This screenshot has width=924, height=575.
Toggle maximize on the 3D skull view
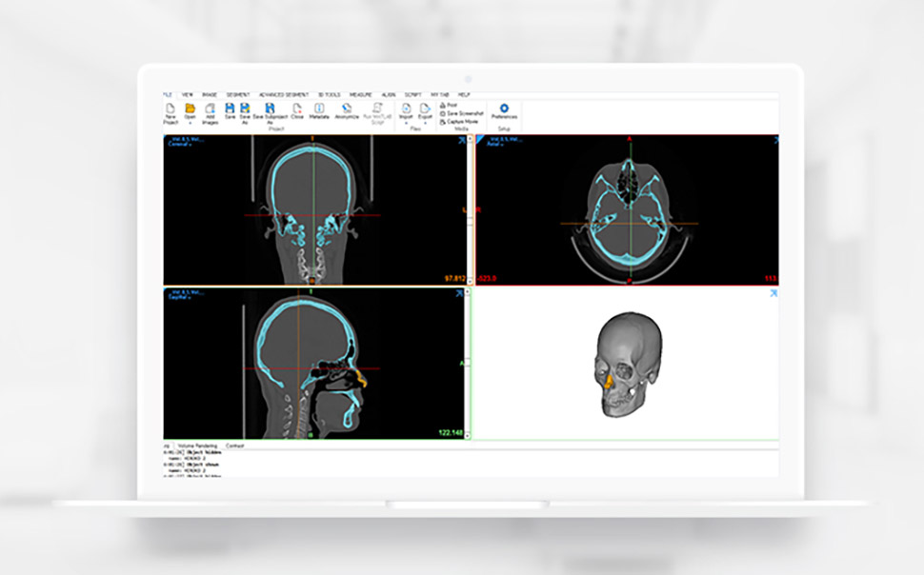click(773, 293)
